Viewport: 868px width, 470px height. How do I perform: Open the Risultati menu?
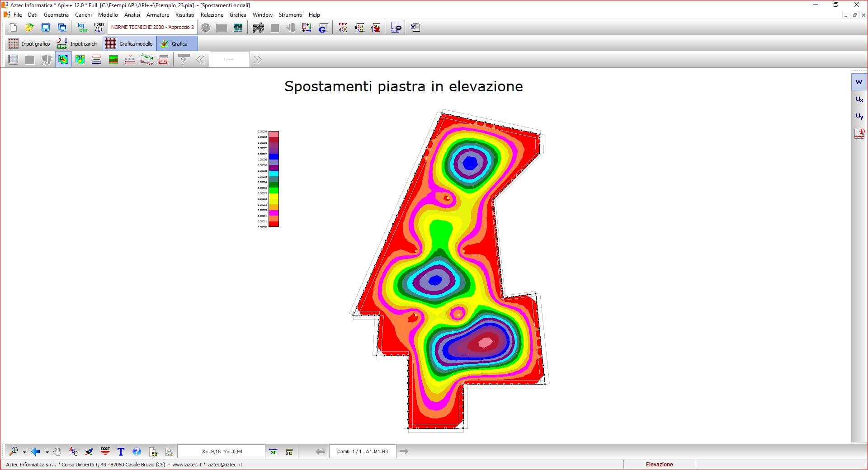coord(184,15)
